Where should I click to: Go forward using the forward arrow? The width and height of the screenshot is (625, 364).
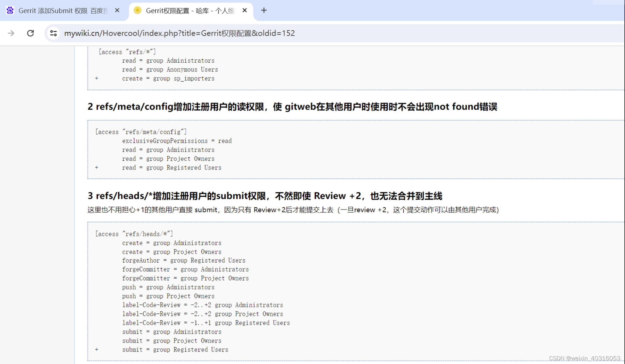11,33
